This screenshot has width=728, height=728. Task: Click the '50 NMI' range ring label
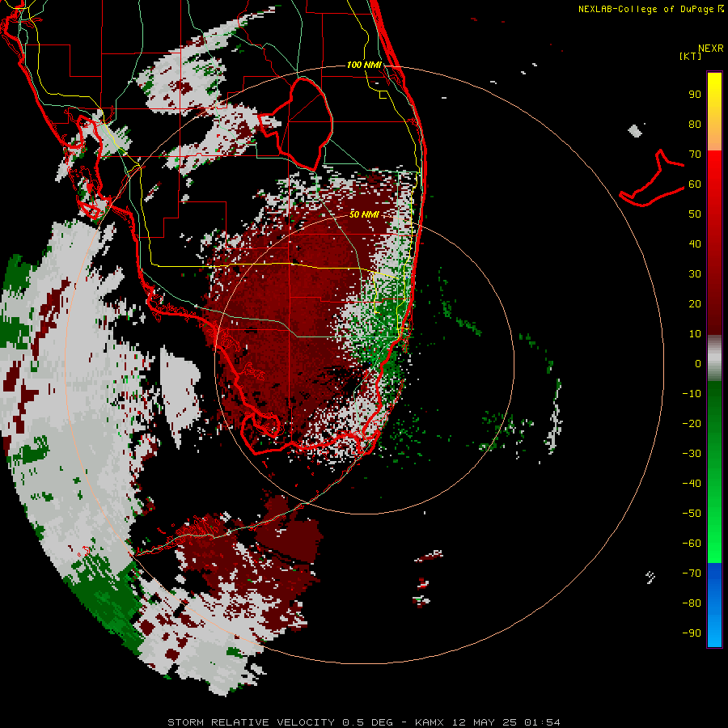pos(364,214)
